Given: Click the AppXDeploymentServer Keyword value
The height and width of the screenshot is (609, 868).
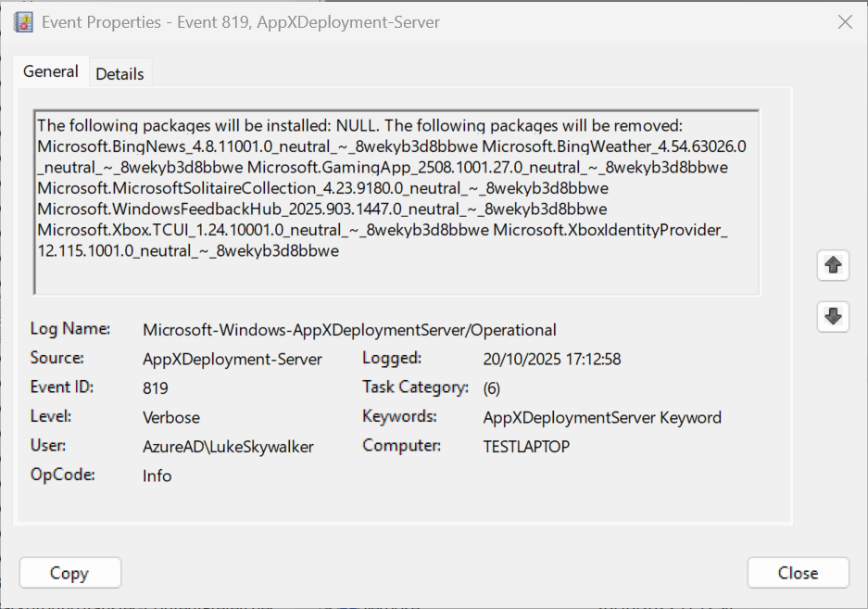Looking at the screenshot, I should point(601,417).
